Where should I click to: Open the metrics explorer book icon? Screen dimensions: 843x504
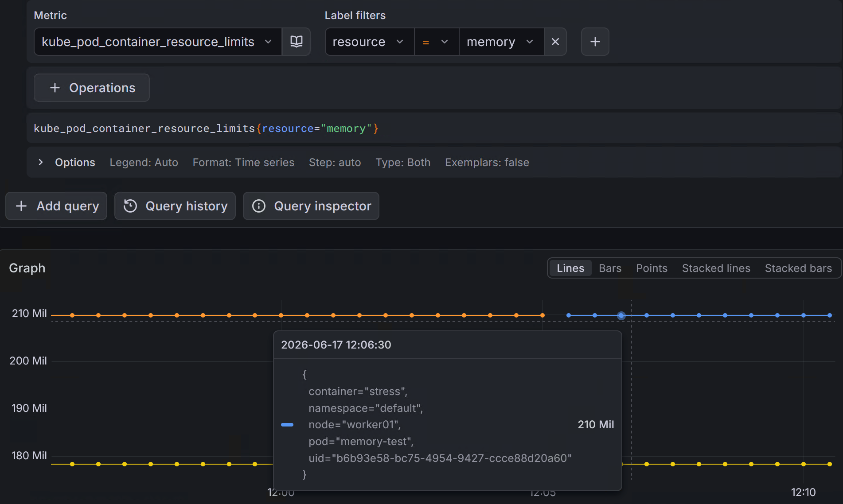296,42
